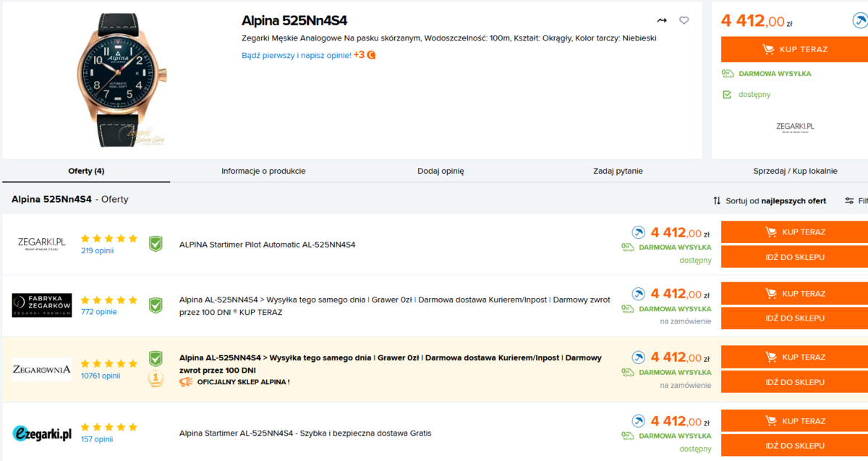Select the Zadaj pytanie tab
This screenshot has width=868, height=461.
click(618, 172)
